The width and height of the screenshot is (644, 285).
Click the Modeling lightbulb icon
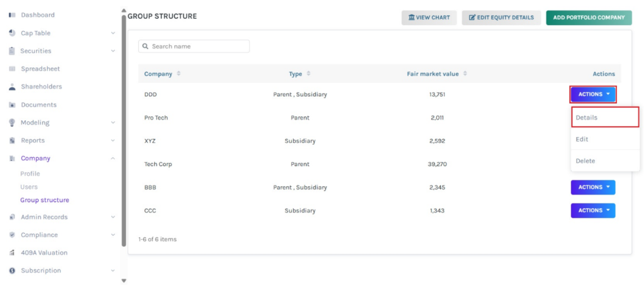pos(12,123)
